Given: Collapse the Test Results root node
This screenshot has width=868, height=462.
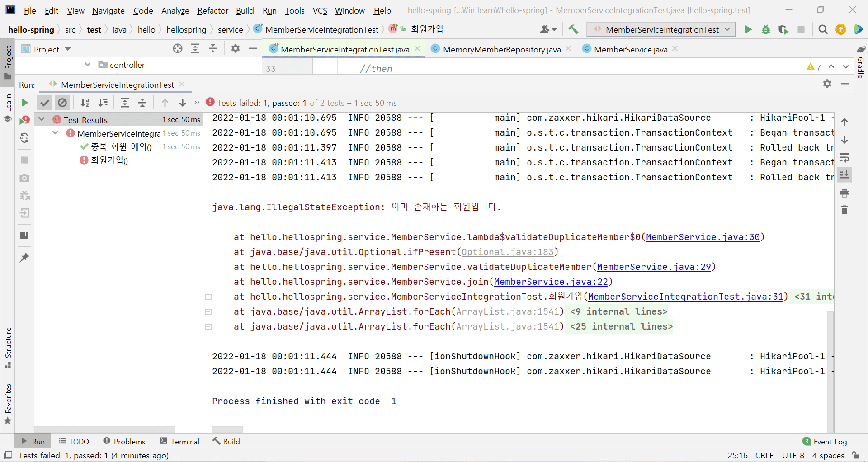Looking at the screenshot, I should point(42,119).
